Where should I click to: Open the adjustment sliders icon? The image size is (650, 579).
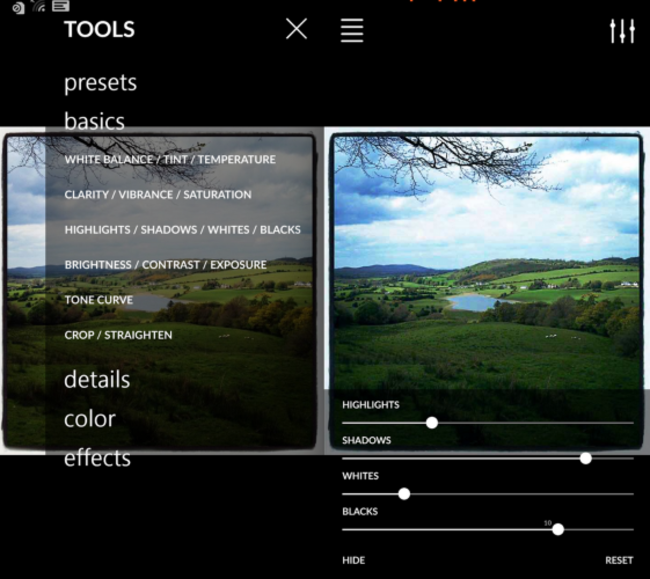click(622, 31)
